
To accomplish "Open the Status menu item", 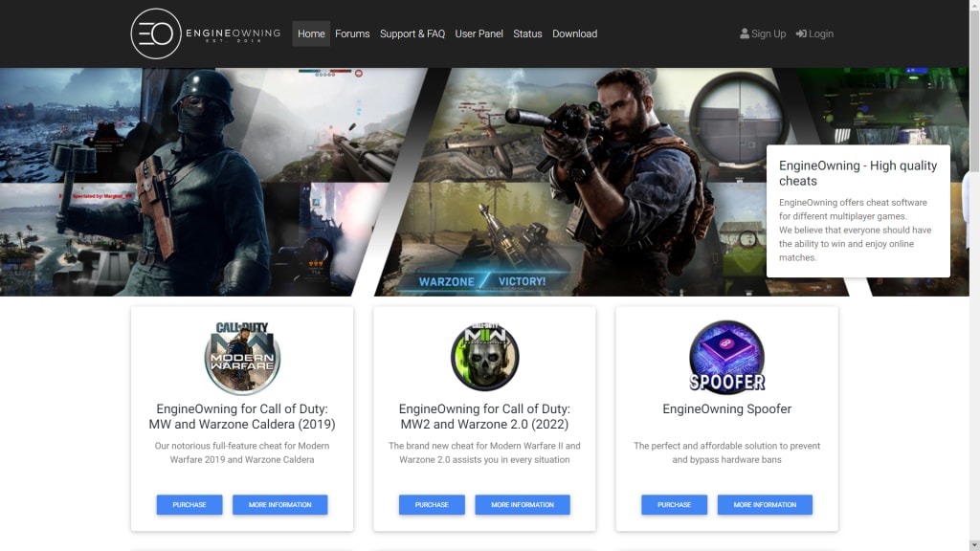I will coord(527,33).
